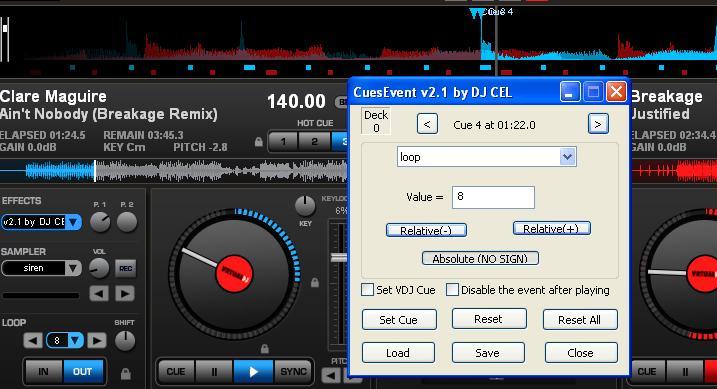The height and width of the screenshot is (389, 717).
Task: Click the left deck song progress waveform
Action: [174, 171]
